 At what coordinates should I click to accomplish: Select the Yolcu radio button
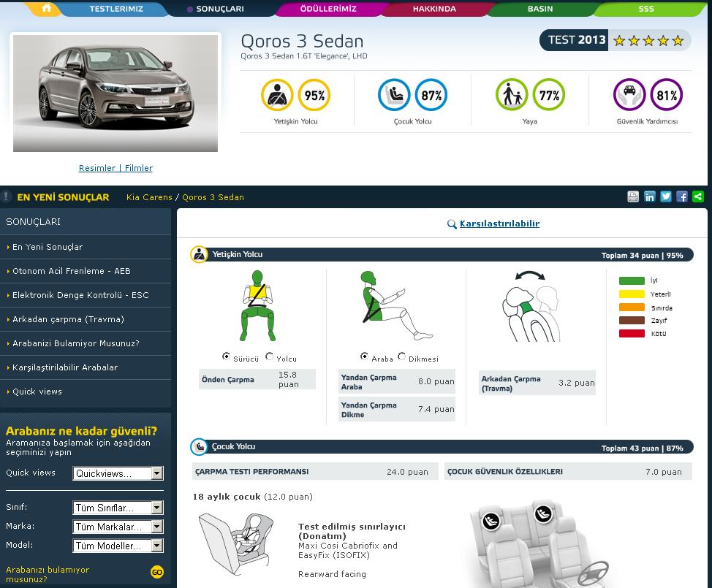point(269,356)
